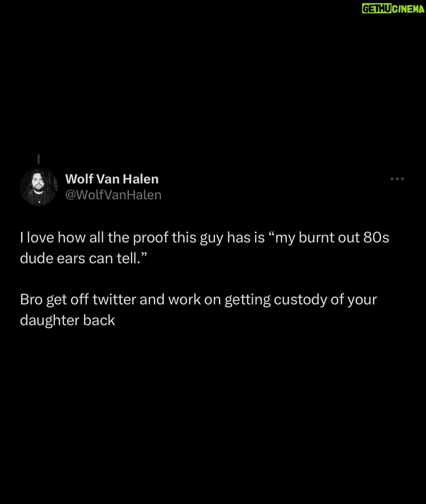Select the thread connector line above avatar

(x=38, y=159)
